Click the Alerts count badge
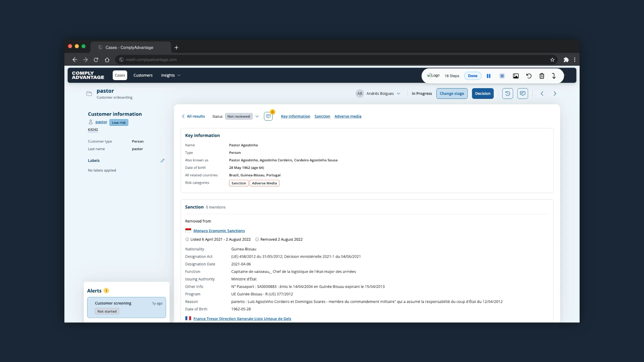Screen dimensions: 644x362 coord(106,291)
